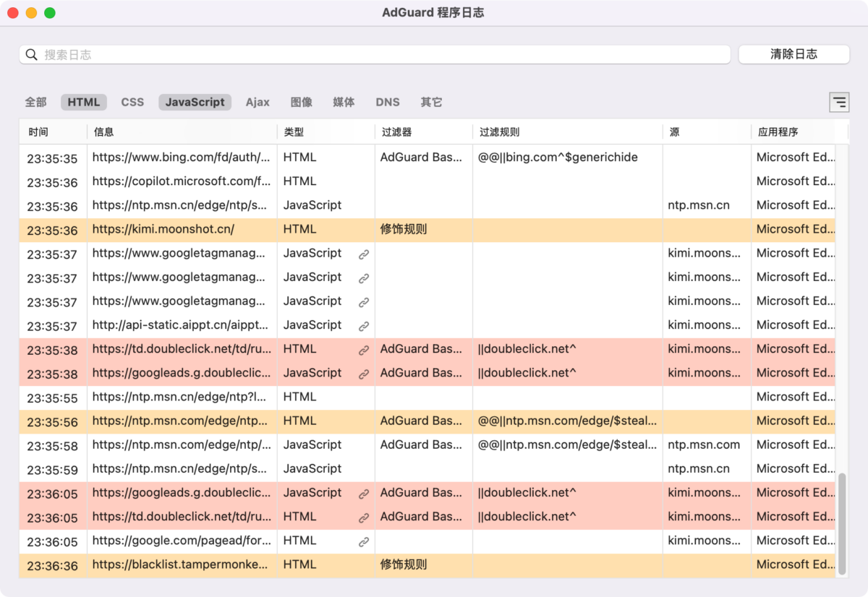This screenshot has width=868, height=597.
Task: Sort by the 过滤器 column header
Action: coord(424,132)
